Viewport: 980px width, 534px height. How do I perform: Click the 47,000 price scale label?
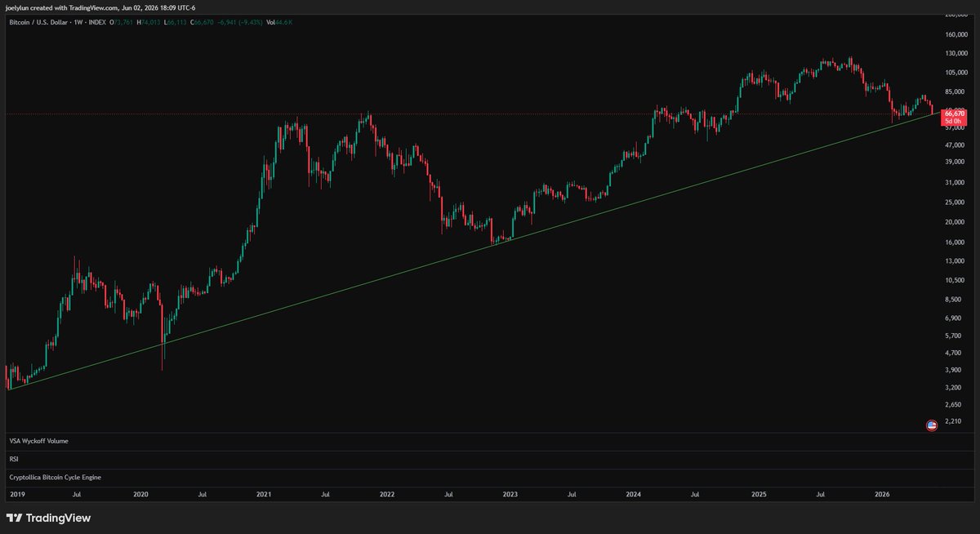(x=953, y=145)
